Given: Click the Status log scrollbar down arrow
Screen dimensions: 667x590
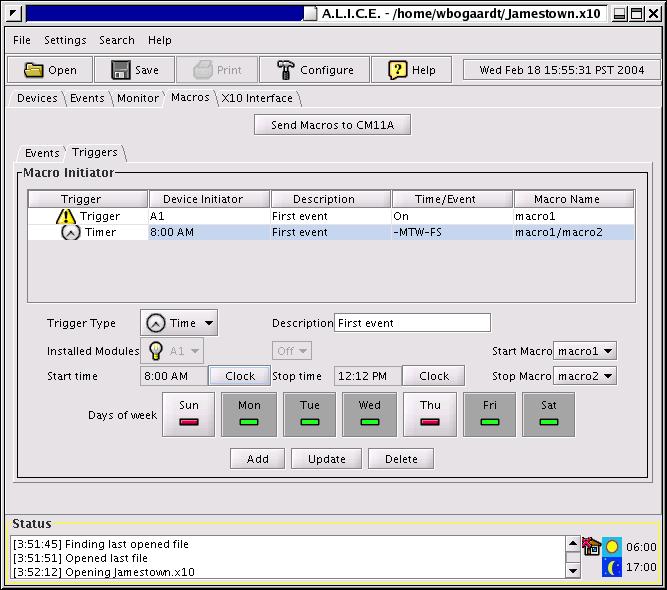Looking at the screenshot, I should point(573,570).
